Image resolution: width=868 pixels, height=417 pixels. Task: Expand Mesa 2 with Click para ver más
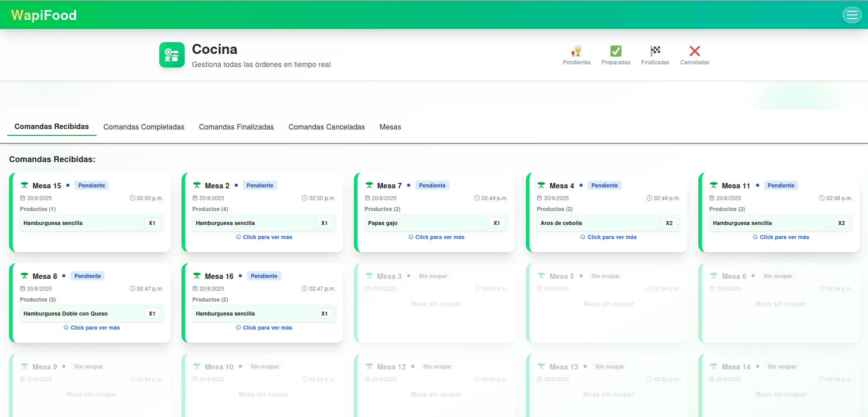coord(264,237)
